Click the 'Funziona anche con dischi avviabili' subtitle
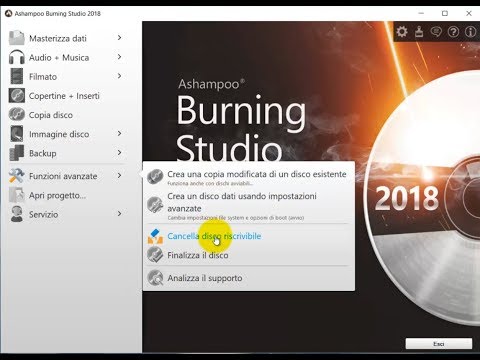 pyautogui.click(x=210, y=184)
